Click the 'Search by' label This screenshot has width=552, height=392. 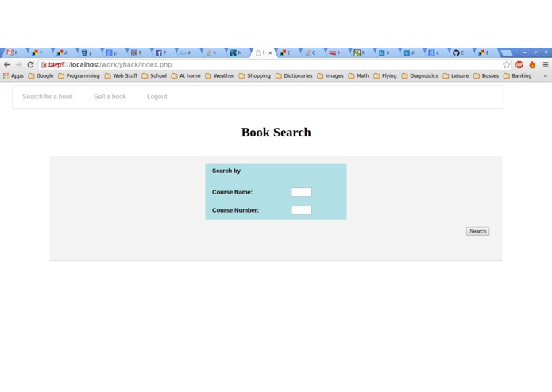[x=226, y=171]
